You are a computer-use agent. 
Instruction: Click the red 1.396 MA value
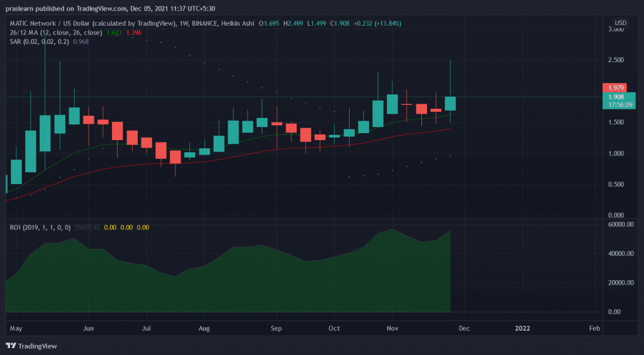(133, 31)
